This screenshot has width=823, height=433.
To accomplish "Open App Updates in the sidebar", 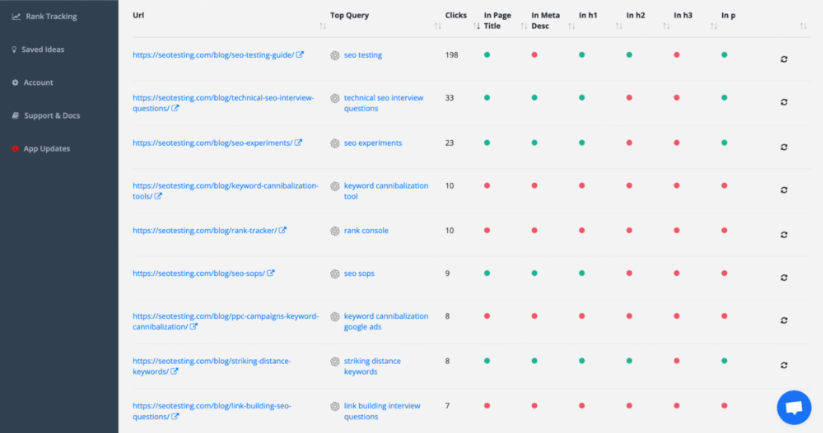I will coord(41,149).
